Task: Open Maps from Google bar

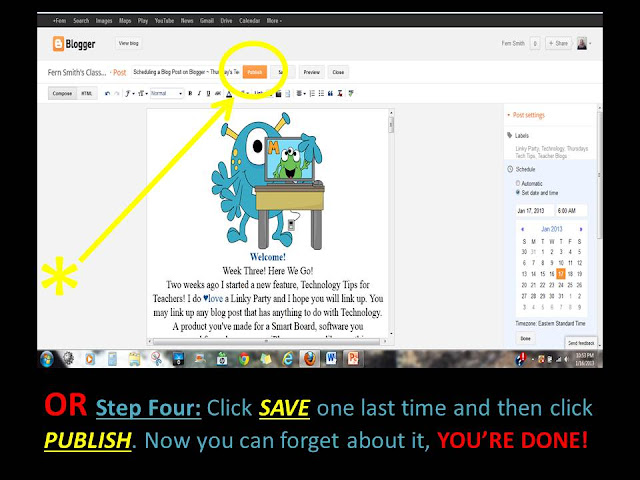Action: (125, 20)
